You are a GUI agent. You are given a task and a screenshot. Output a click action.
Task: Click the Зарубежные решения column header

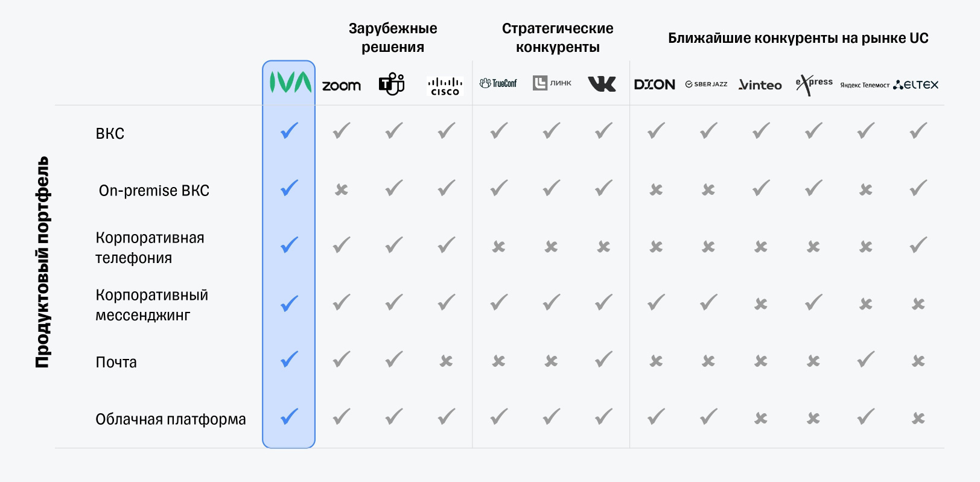click(393, 37)
